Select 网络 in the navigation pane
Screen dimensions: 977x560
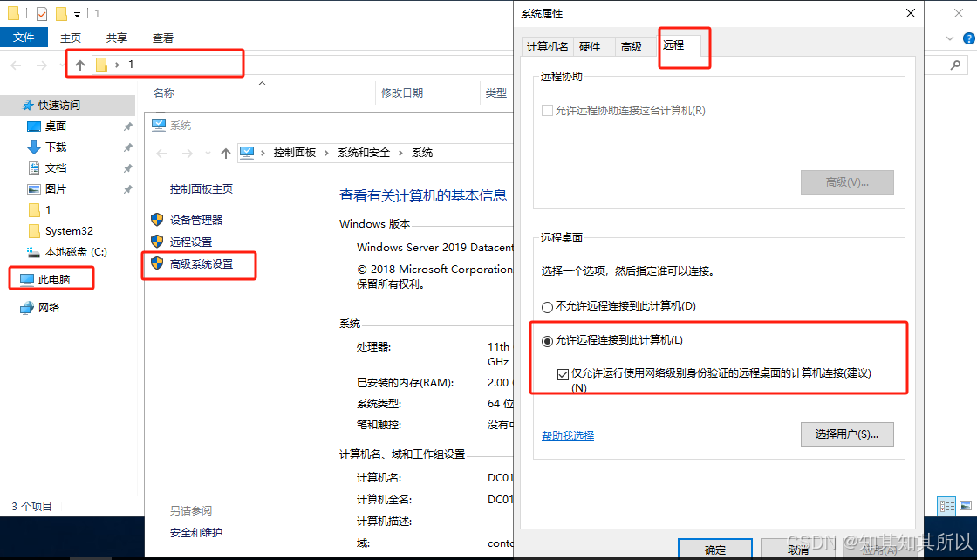[49, 308]
